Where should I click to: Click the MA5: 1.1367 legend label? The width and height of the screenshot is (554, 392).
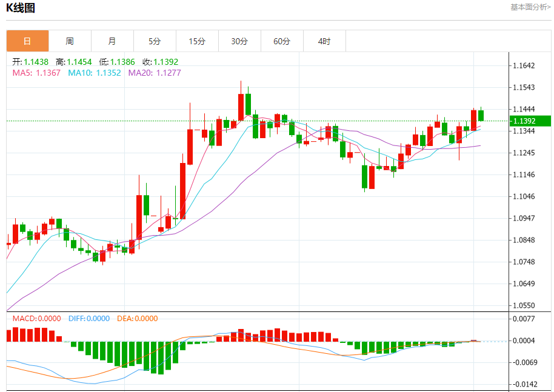36,73
